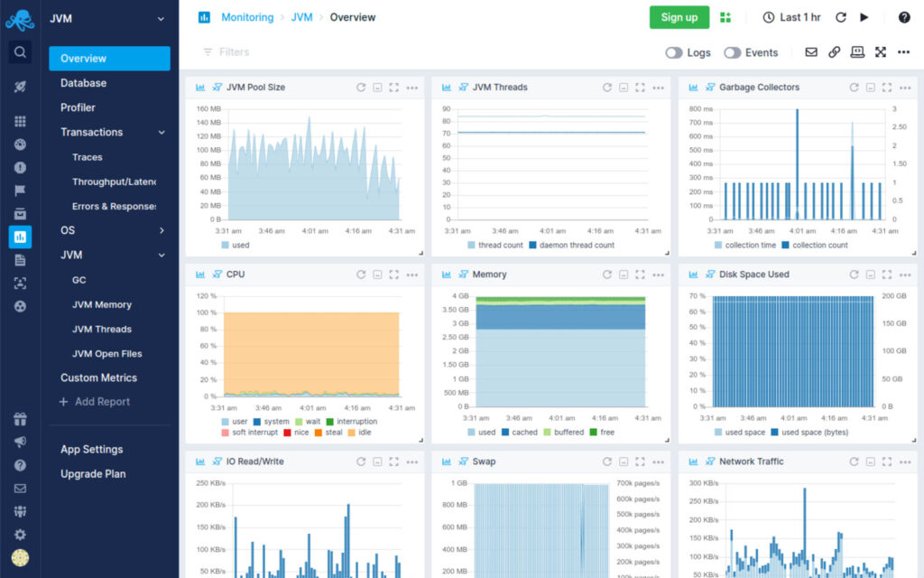Enter fullscreen mode via the expand icon
The height and width of the screenshot is (578, 924).
pos(881,52)
